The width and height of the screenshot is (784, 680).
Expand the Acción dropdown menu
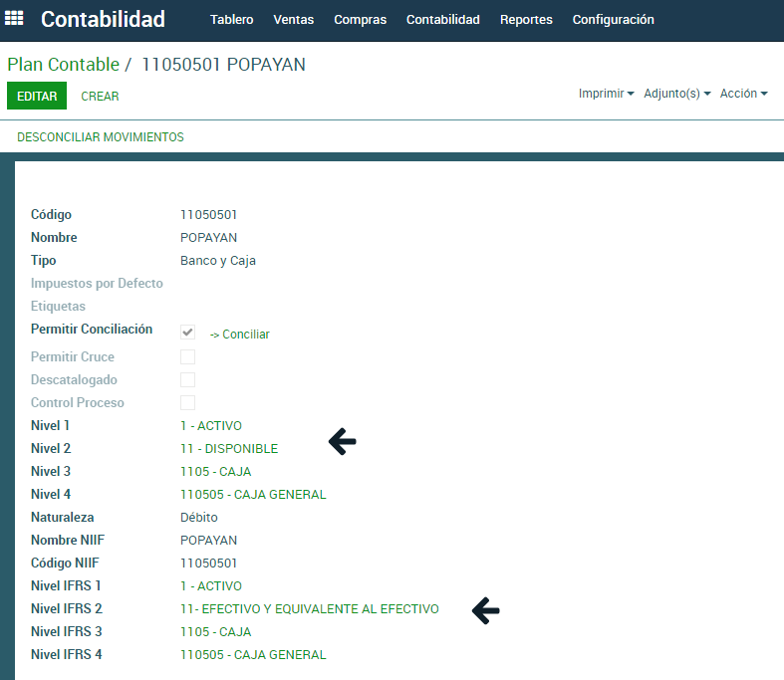(x=743, y=94)
